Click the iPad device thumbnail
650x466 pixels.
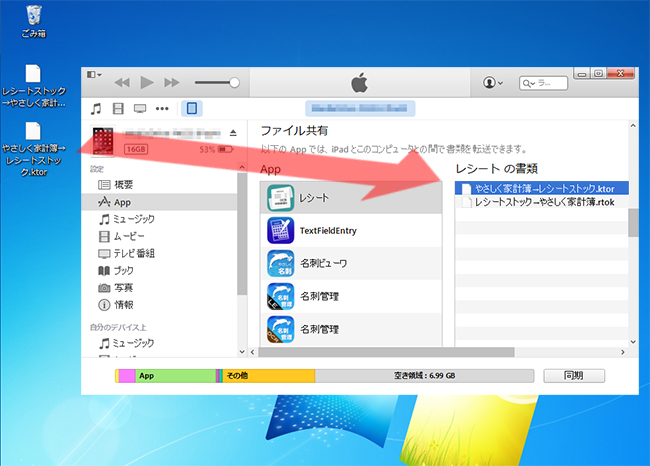click(103, 141)
